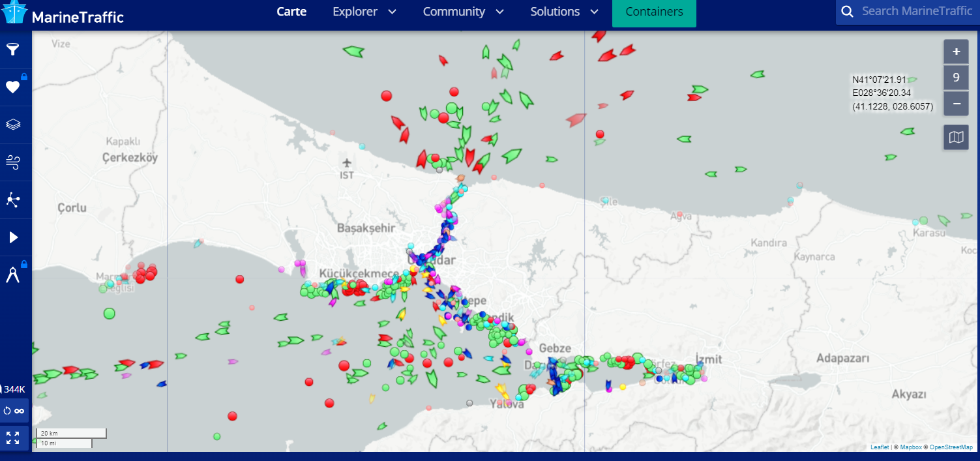Open the OpenStreetMap attribution link

click(x=951, y=447)
